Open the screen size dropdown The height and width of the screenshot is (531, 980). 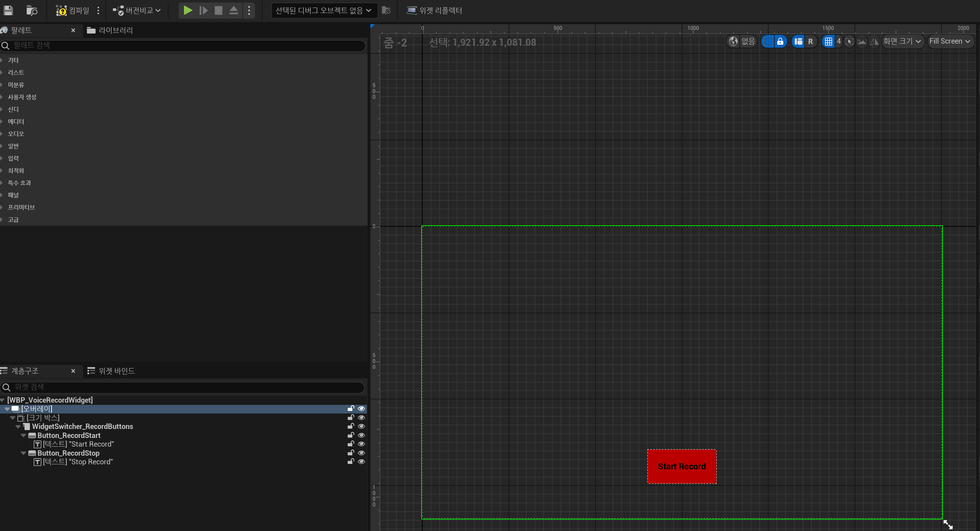[902, 41]
